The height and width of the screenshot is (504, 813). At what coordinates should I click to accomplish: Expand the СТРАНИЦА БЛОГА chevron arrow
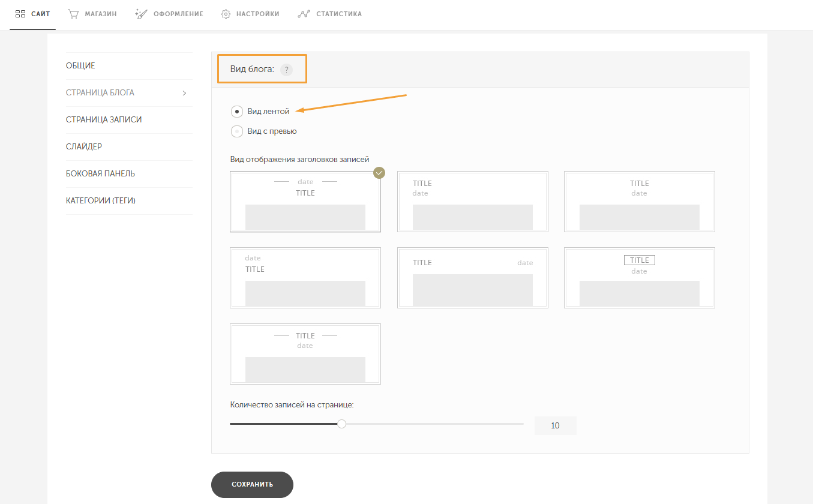pos(184,93)
